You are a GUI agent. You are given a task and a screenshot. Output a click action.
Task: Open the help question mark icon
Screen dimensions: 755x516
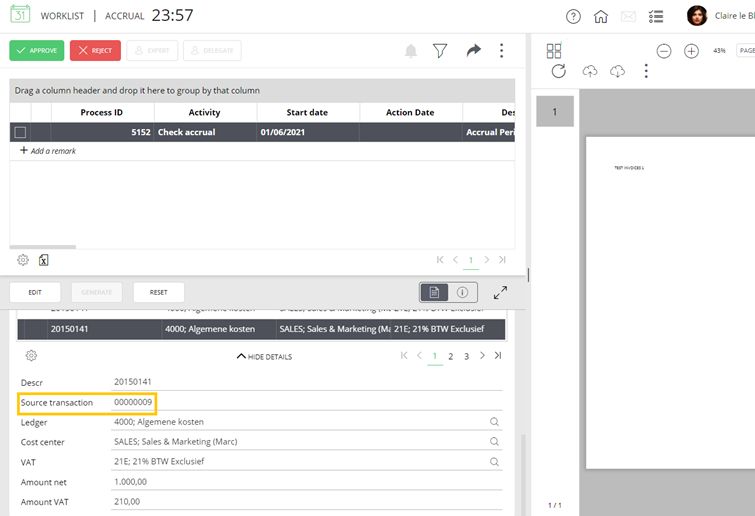[573, 16]
